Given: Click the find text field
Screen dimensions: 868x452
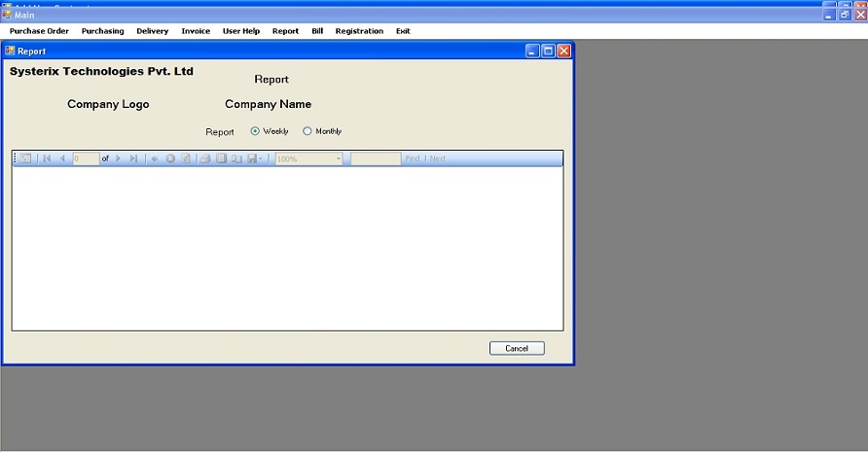Looking at the screenshot, I should (x=376, y=158).
